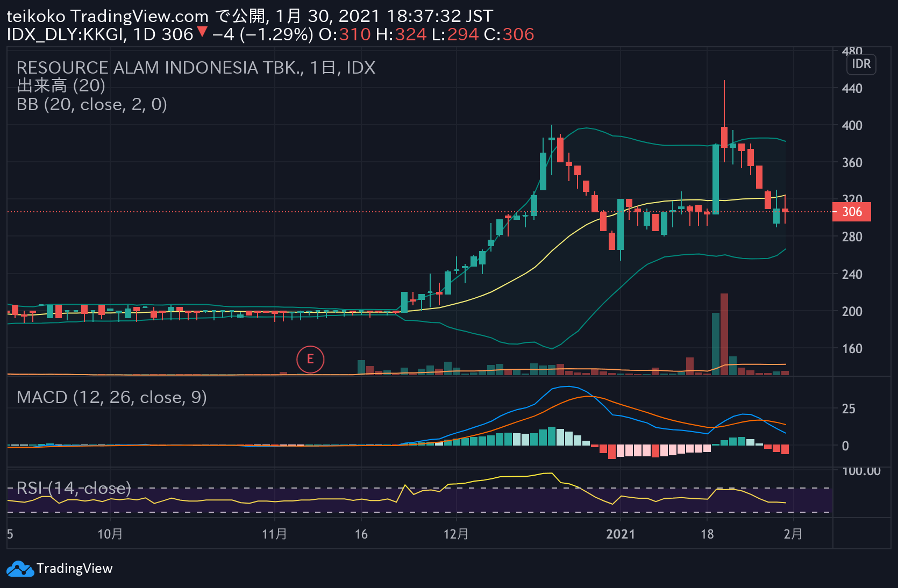The width and height of the screenshot is (898, 588).
Task: Click the MACD scale value 25
Action: tap(849, 409)
